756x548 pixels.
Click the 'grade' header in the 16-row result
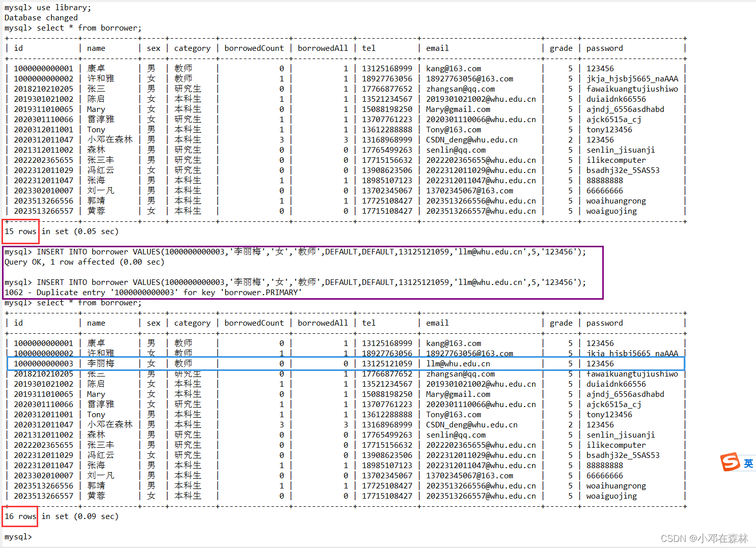point(561,323)
